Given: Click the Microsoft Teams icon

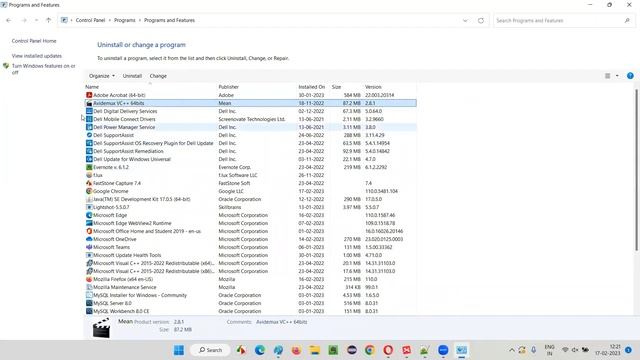Looking at the screenshot, I should point(89,247).
